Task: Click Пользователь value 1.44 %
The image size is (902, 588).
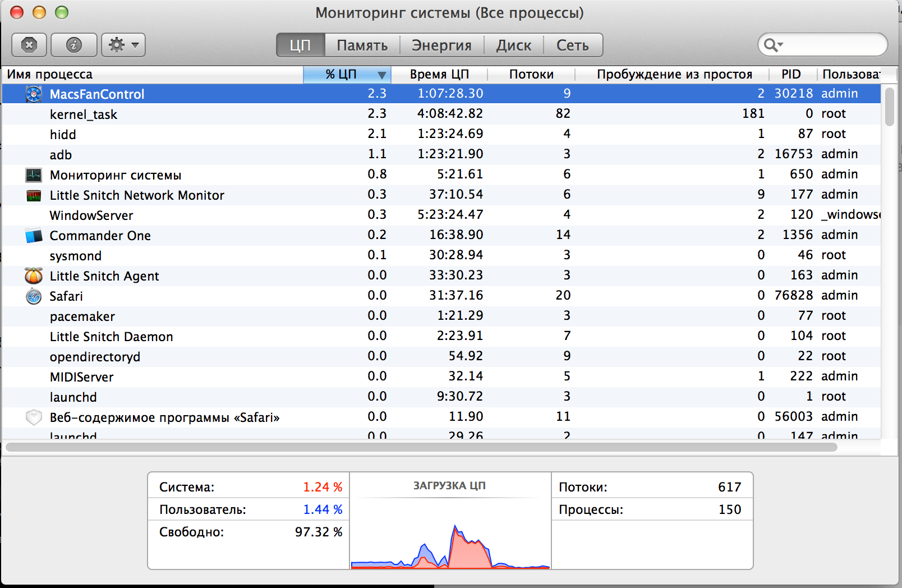Action: [x=323, y=509]
